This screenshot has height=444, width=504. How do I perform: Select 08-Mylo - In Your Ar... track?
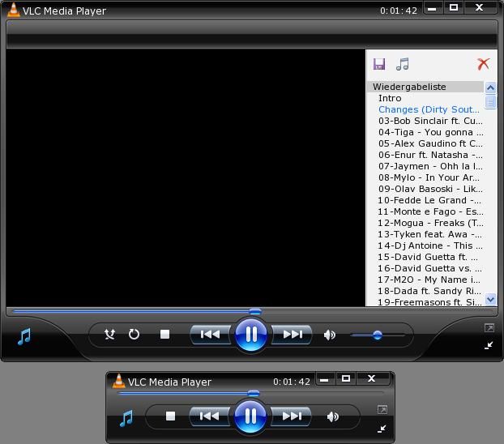pos(429,177)
